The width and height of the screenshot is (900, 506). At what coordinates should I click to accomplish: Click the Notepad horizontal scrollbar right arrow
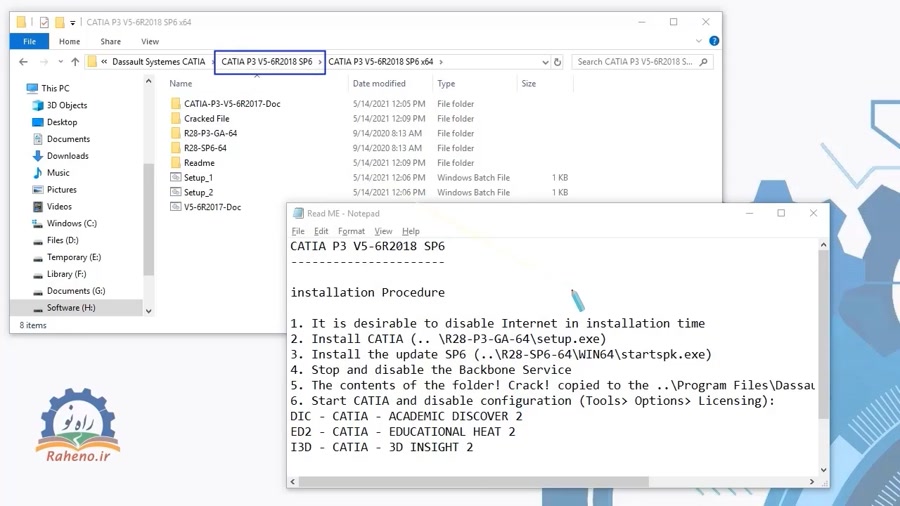click(812, 482)
